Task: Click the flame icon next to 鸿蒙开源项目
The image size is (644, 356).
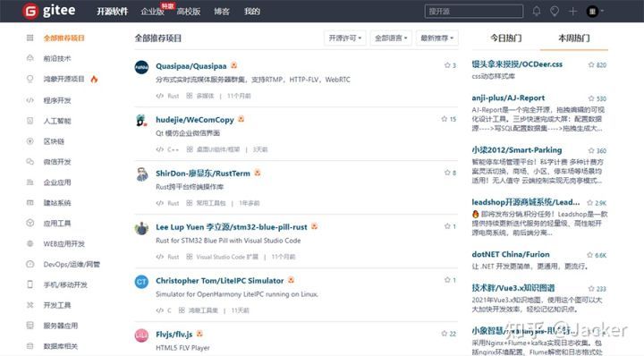Action: 94,79
